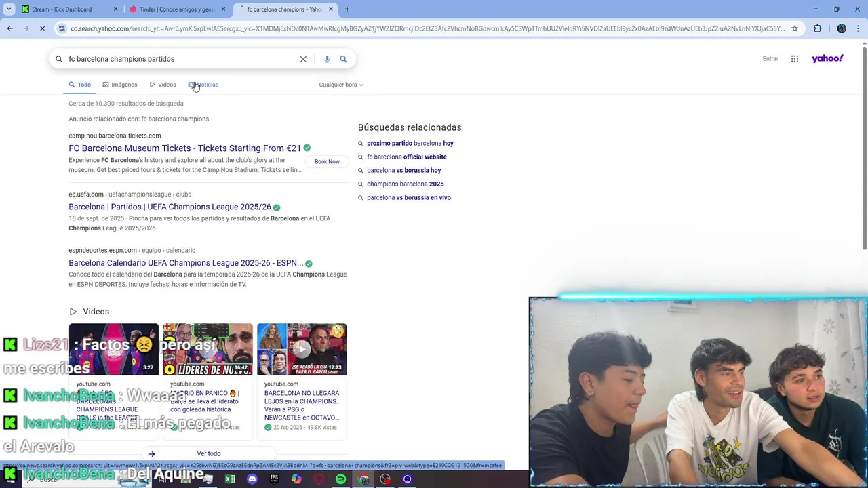Open Spotify from the taskbar
Screen dimensions: 868x488
[340, 479]
